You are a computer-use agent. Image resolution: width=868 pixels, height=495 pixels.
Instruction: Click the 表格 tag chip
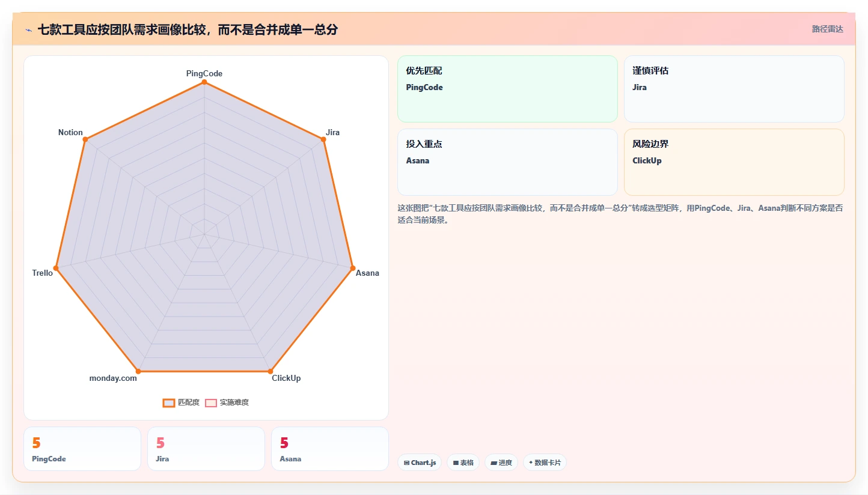click(x=463, y=463)
